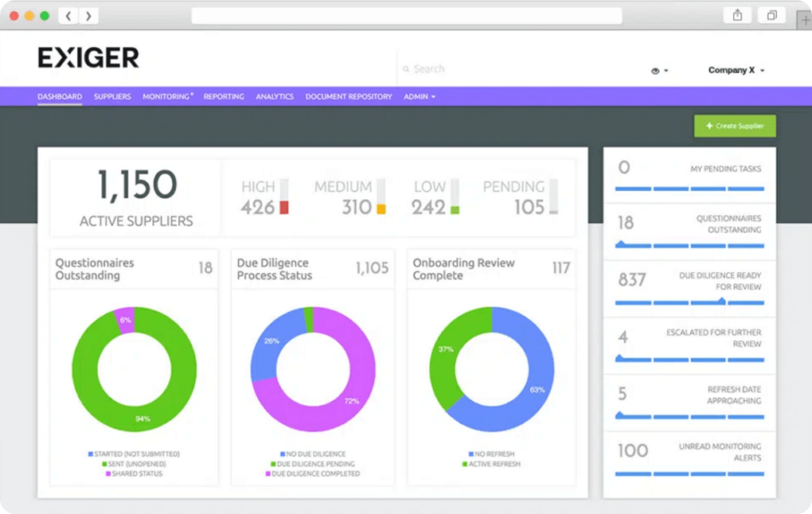This screenshot has height=514, width=812.
Task: Click the browser share icon
Action: [x=737, y=16]
